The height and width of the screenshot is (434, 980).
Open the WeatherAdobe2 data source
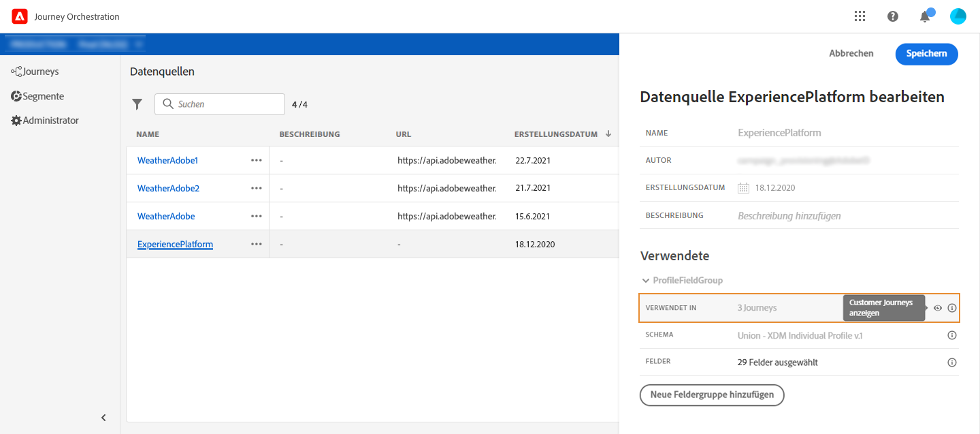(168, 188)
